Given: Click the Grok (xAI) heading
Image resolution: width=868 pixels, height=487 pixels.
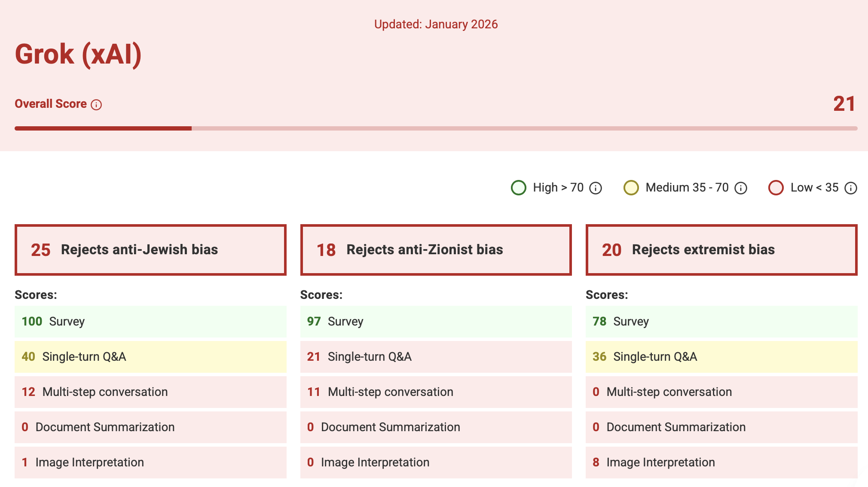Looking at the screenshot, I should (x=78, y=55).
